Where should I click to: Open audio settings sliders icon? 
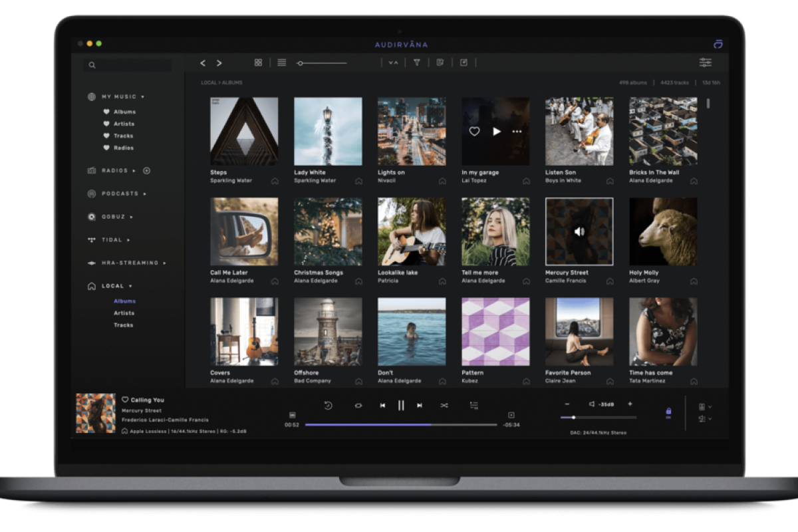[x=706, y=63]
